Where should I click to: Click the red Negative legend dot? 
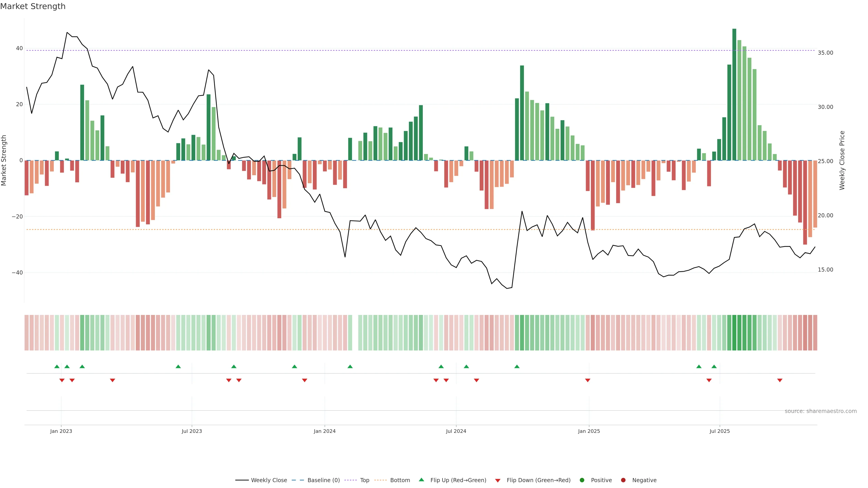623,480
